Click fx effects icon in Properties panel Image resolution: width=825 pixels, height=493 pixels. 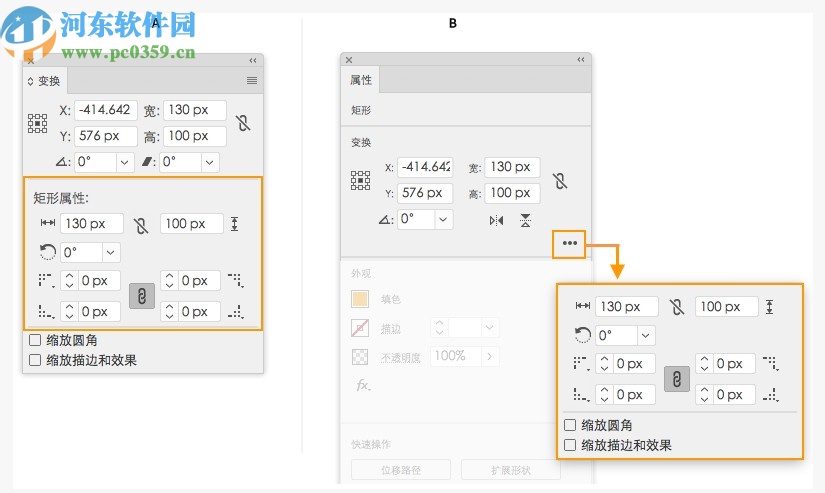pyautogui.click(x=363, y=386)
